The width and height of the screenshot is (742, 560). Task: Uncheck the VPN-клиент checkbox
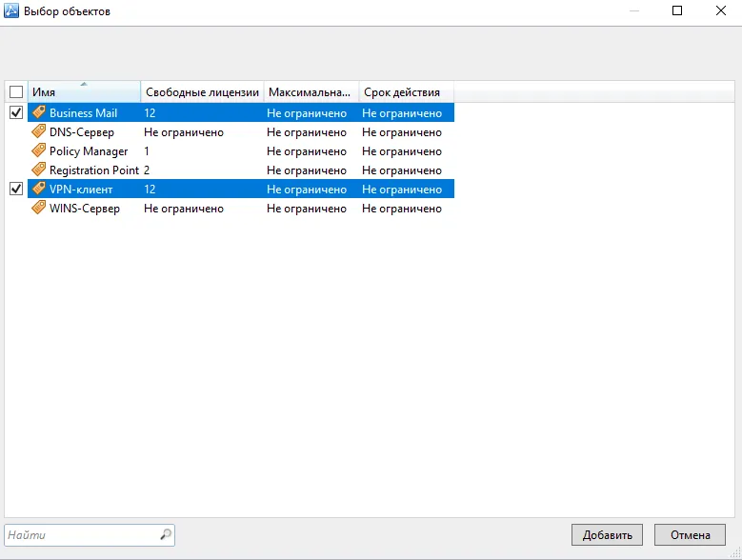coord(16,189)
